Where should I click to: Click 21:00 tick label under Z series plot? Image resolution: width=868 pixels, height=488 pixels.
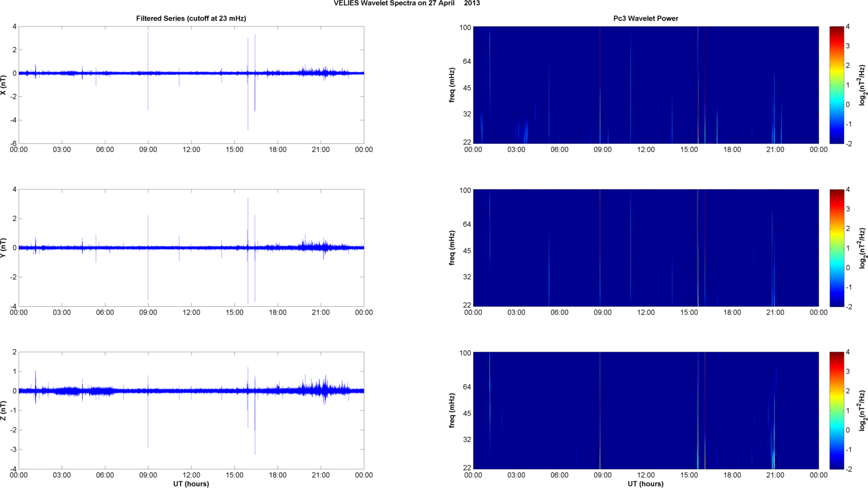click(320, 475)
